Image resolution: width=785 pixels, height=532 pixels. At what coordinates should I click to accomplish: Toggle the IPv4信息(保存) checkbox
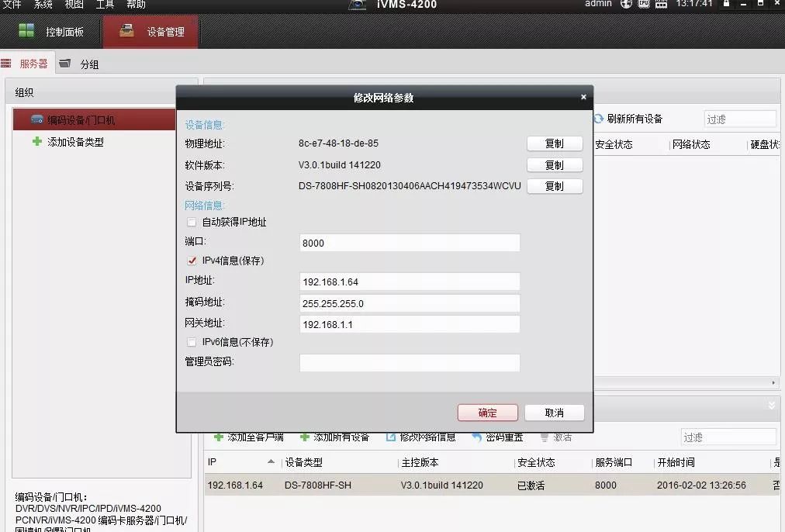pyautogui.click(x=192, y=261)
